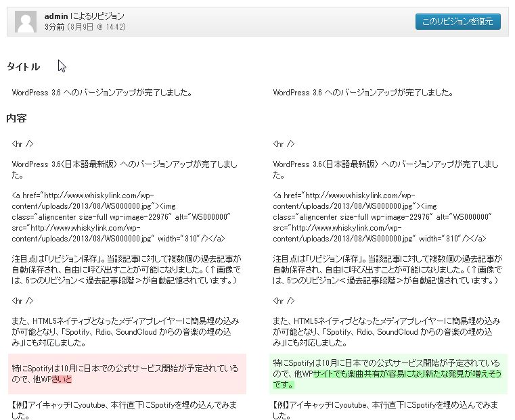Click right paragraph starting 注目点は「リビジョン保存」

coord(388,270)
